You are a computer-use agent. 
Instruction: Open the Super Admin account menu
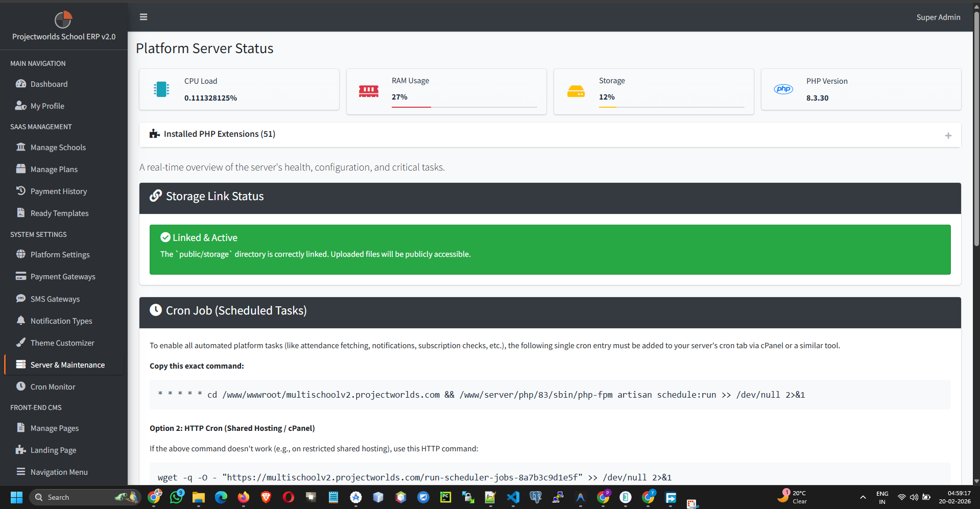pyautogui.click(x=938, y=17)
